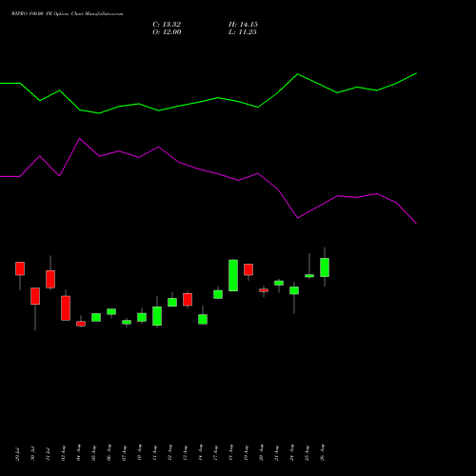Click the red candle above 31 Jul
The height and width of the screenshot is (476, 476).
pyautogui.click(x=50, y=279)
